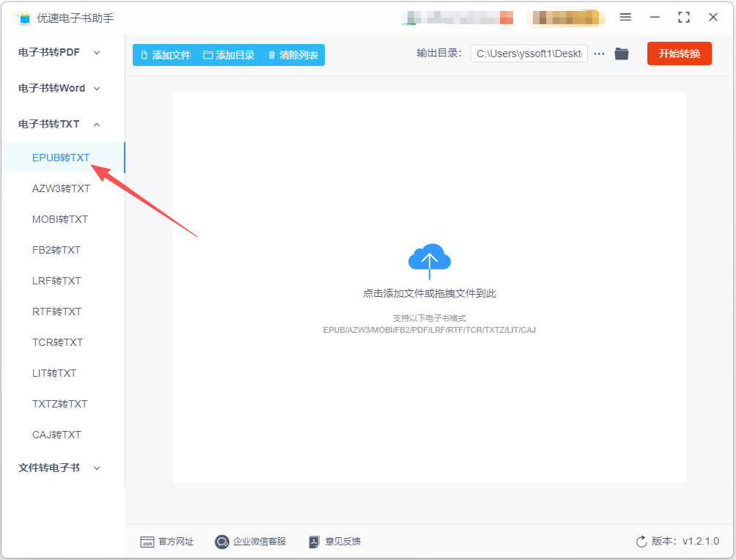
Task: Expand the 文件转电子书 section
Action: point(59,468)
